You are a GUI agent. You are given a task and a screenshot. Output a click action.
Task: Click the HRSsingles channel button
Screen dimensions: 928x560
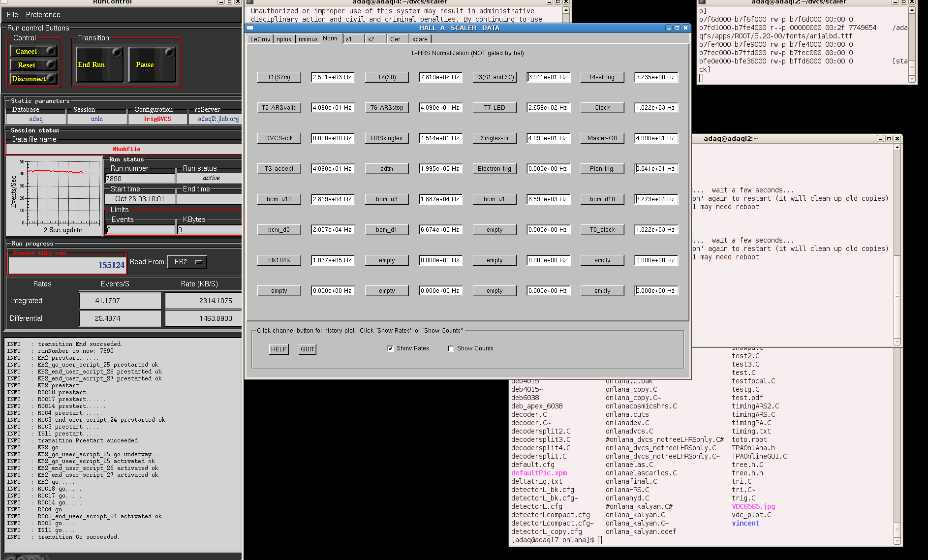(x=387, y=138)
